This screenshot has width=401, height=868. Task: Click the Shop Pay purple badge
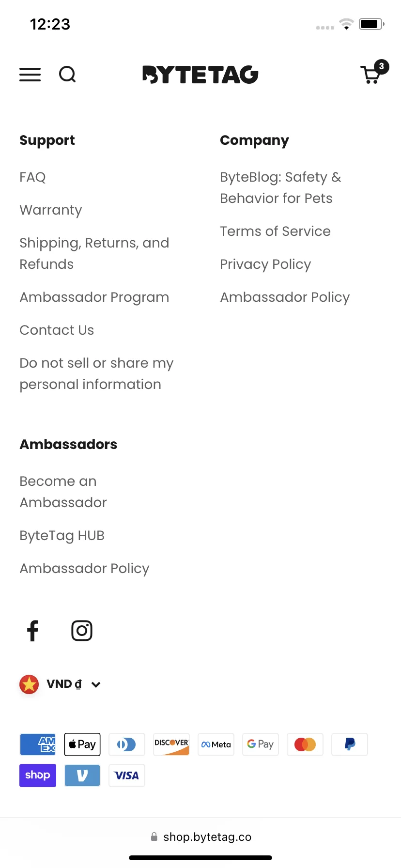tap(38, 775)
